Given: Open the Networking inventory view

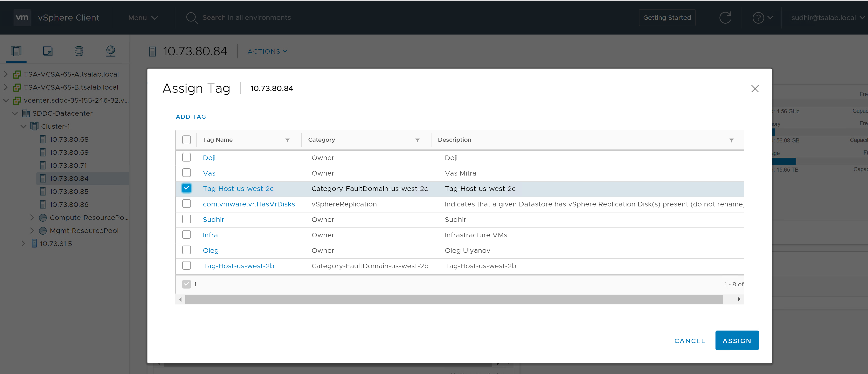Looking at the screenshot, I should [111, 51].
